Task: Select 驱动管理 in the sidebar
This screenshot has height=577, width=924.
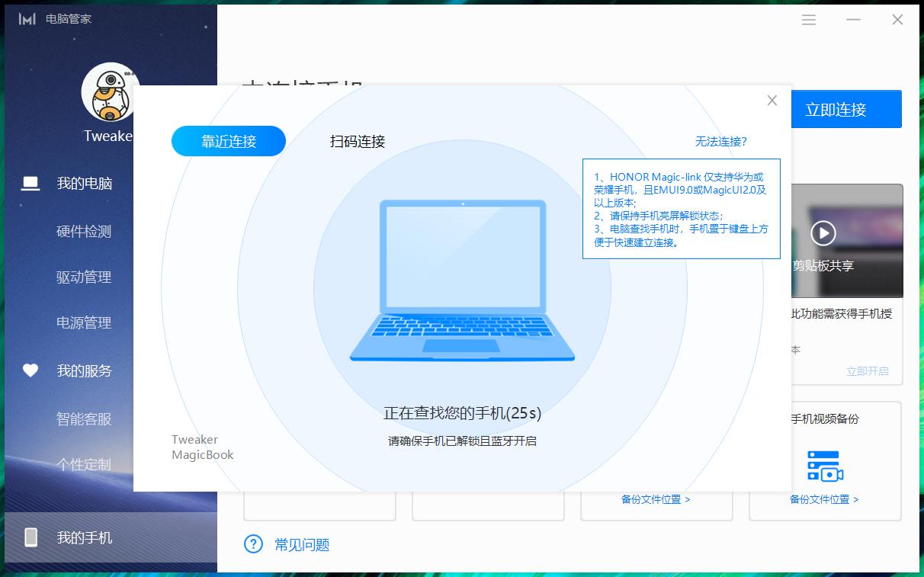Action: pyautogui.click(x=84, y=277)
